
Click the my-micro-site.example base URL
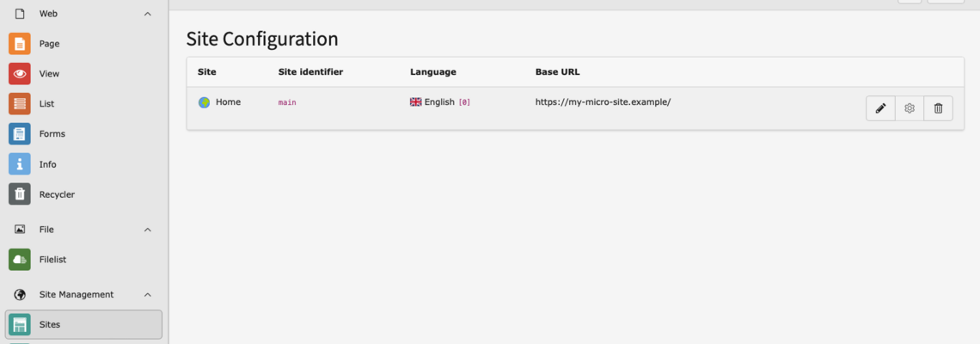tap(603, 101)
